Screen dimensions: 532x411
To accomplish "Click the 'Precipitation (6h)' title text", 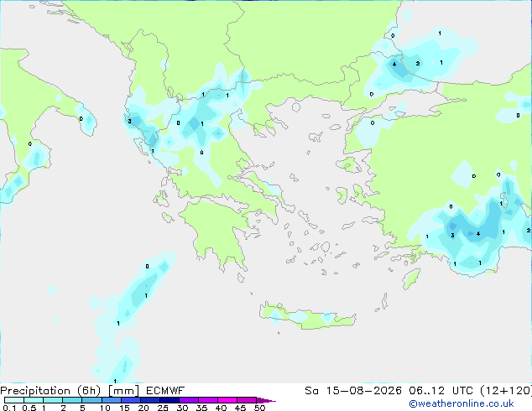I will [x=50, y=391].
